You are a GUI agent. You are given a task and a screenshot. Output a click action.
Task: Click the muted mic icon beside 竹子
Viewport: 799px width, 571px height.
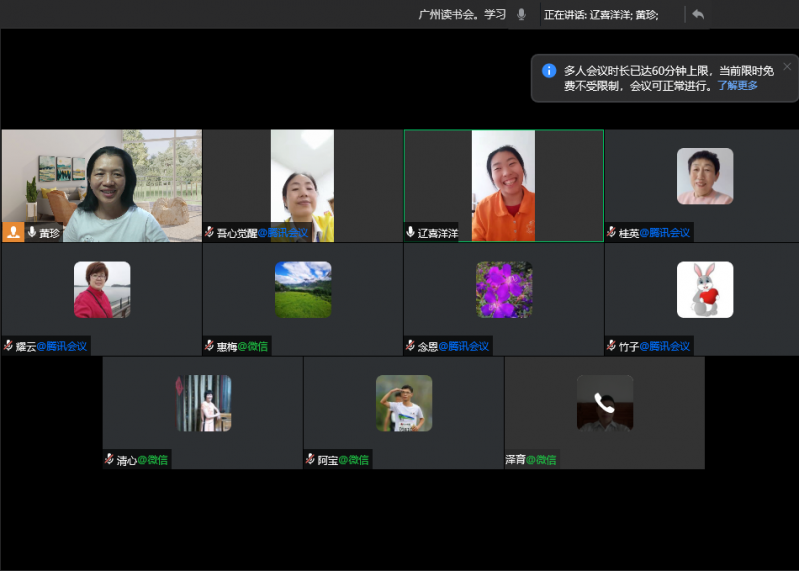tap(611, 346)
